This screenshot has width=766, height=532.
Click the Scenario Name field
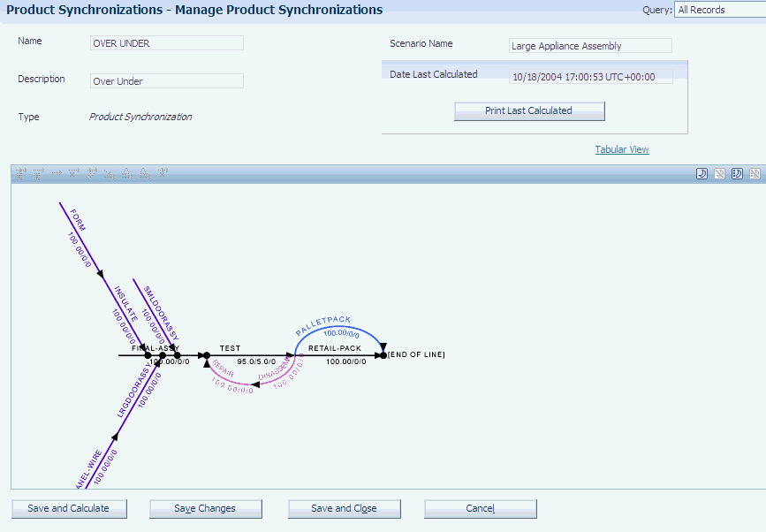(x=590, y=46)
